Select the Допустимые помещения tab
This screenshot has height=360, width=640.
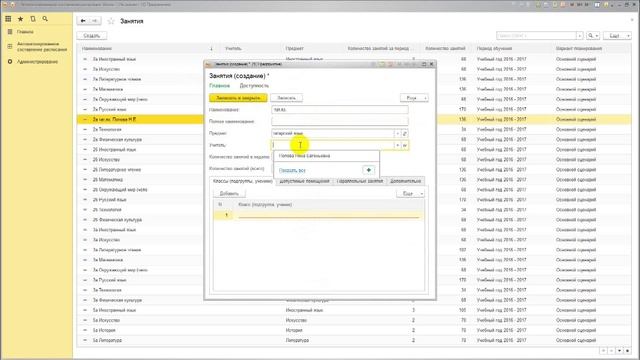tap(304, 181)
